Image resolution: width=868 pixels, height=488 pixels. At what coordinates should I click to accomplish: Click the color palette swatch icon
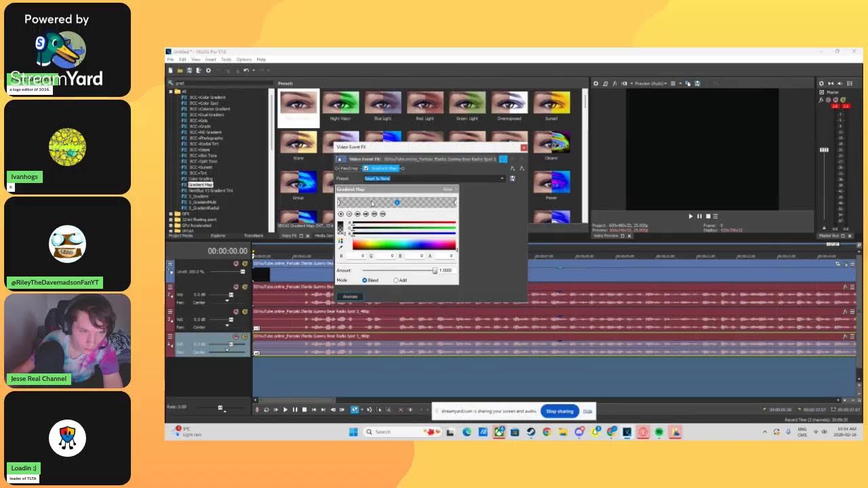click(340, 241)
